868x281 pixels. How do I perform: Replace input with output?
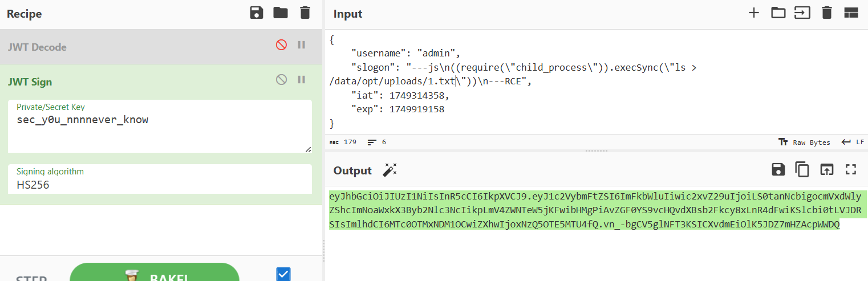click(827, 169)
